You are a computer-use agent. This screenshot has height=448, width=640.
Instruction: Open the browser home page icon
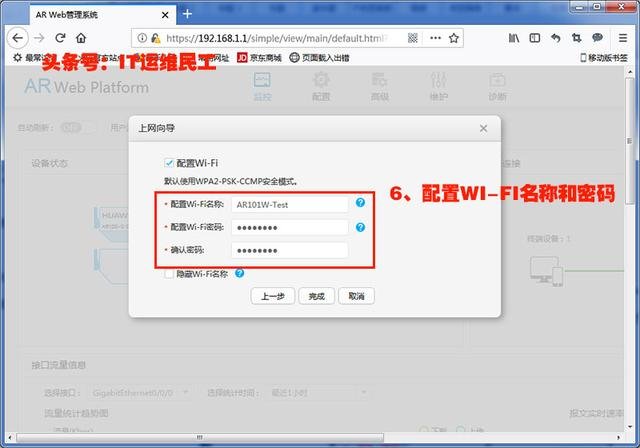click(81, 38)
